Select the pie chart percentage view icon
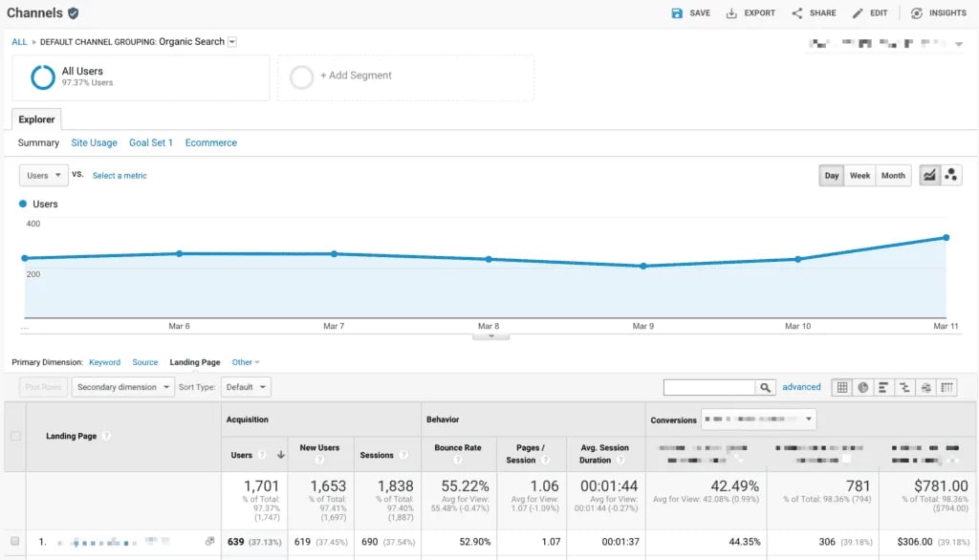Image resolution: width=979 pixels, height=560 pixels. pos(862,387)
